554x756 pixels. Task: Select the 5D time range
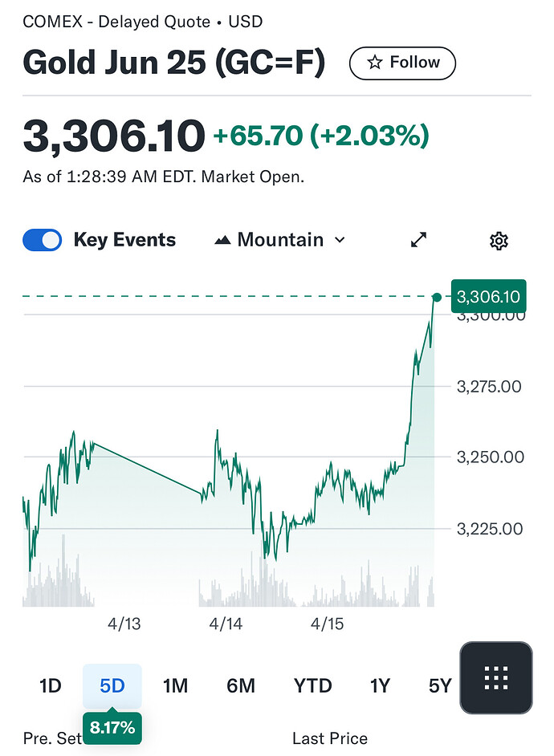pos(112,685)
